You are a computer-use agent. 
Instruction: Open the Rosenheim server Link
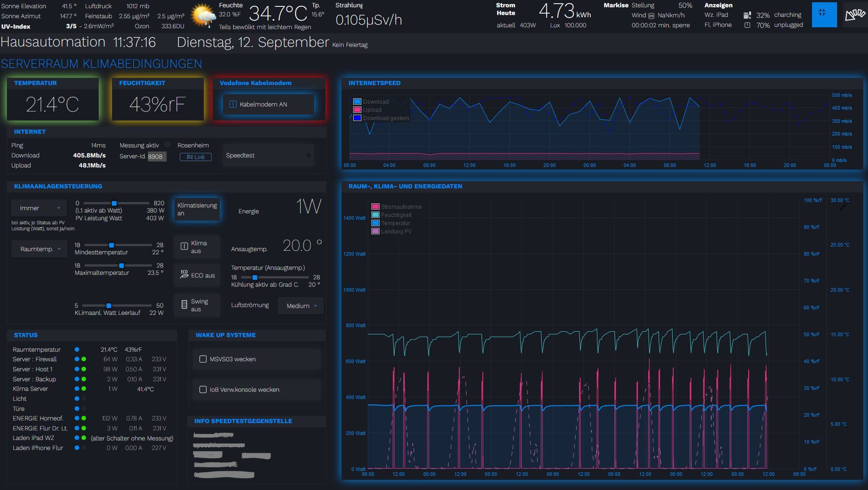point(195,157)
